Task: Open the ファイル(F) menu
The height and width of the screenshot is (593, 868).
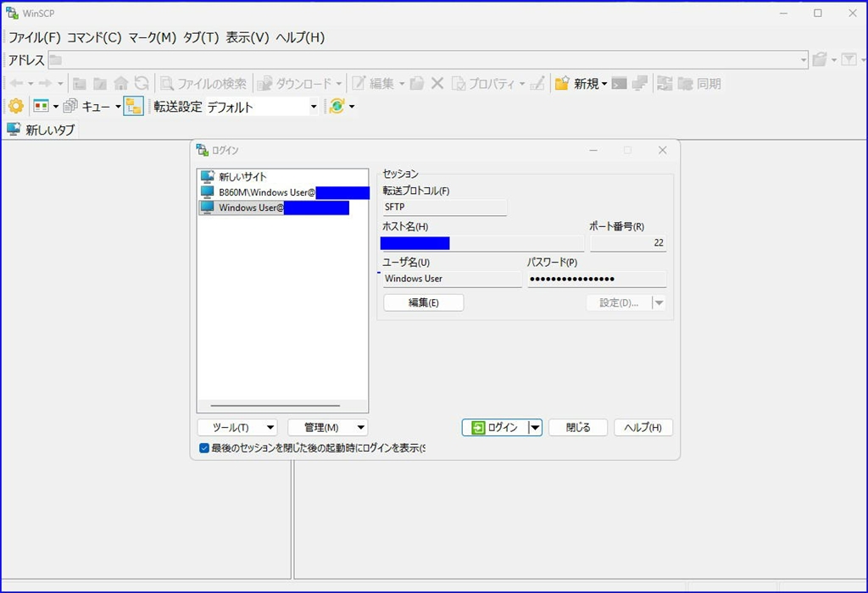Action: (34, 37)
